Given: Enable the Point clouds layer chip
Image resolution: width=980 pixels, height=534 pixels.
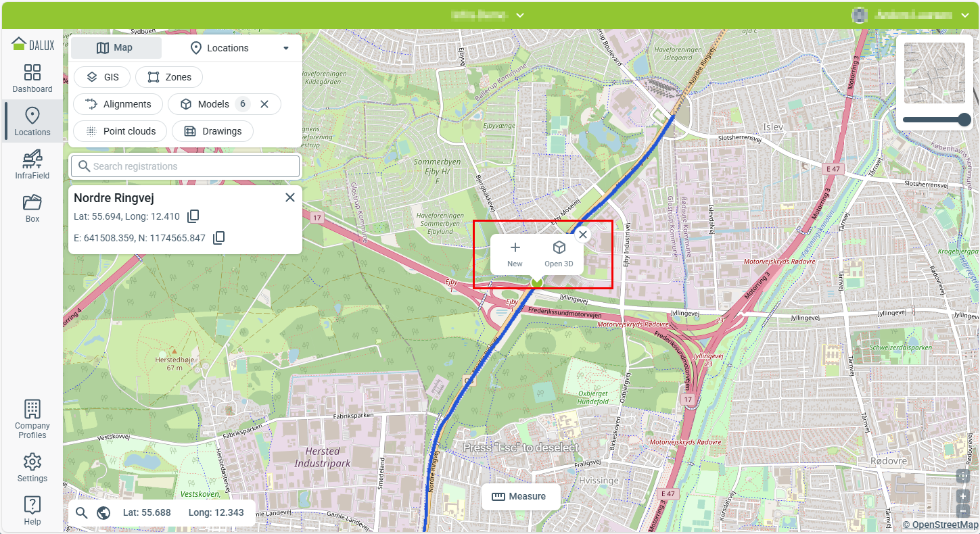Looking at the screenshot, I should pyautogui.click(x=120, y=131).
